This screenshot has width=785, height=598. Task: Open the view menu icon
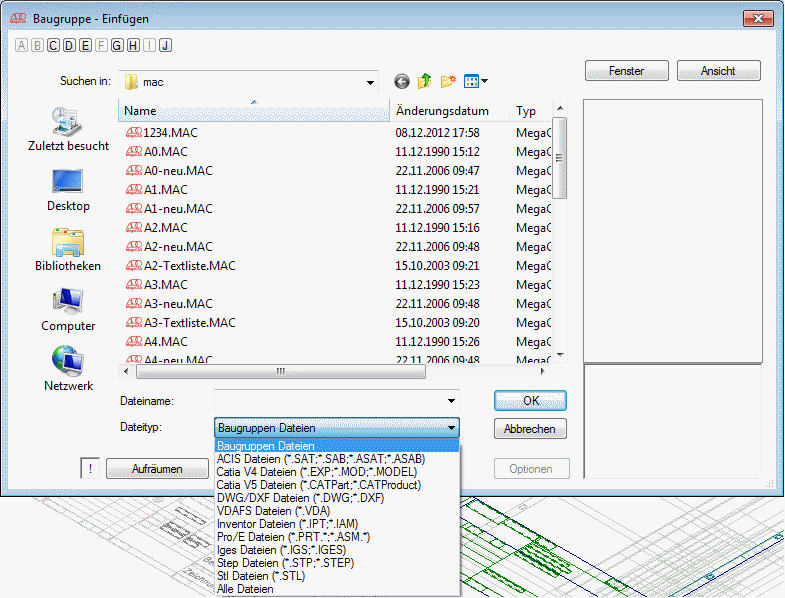476,81
